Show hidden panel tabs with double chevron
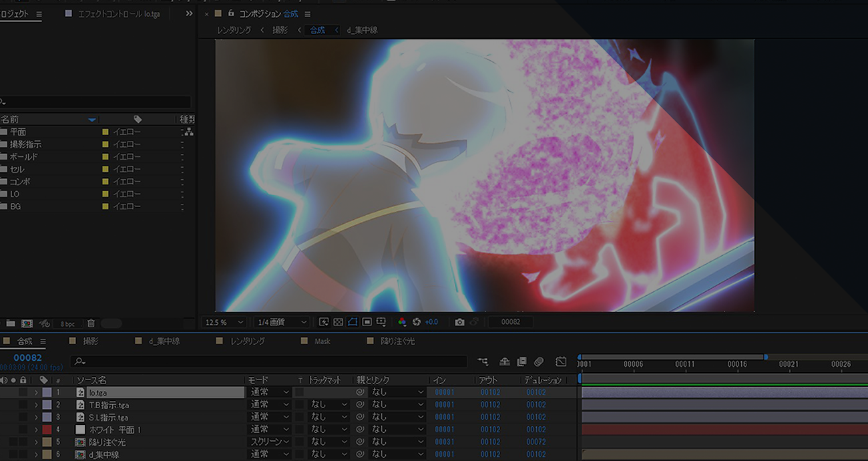Viewport: 868px width, 461px height. click(x=189, y=13)
